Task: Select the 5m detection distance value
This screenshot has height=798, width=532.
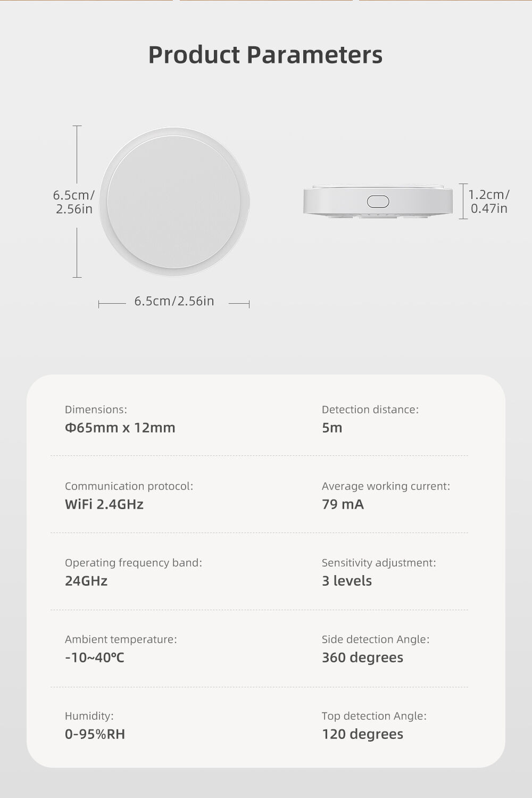Action: pos(332,428)
